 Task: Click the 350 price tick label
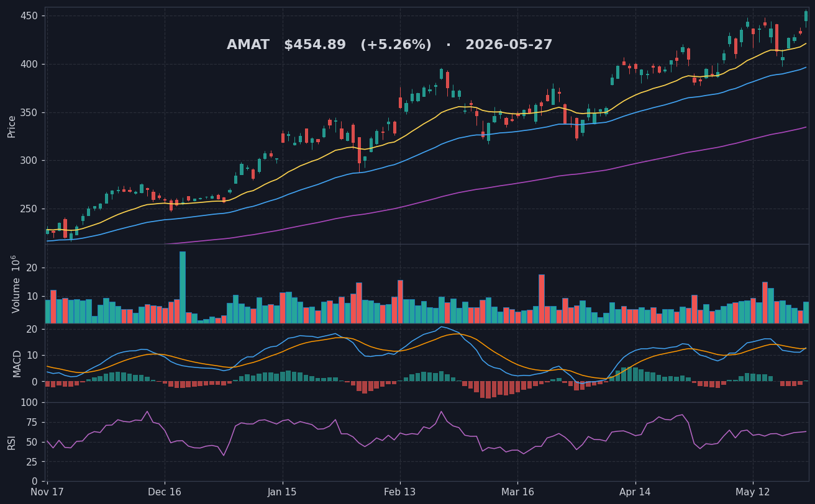point(29,112)
